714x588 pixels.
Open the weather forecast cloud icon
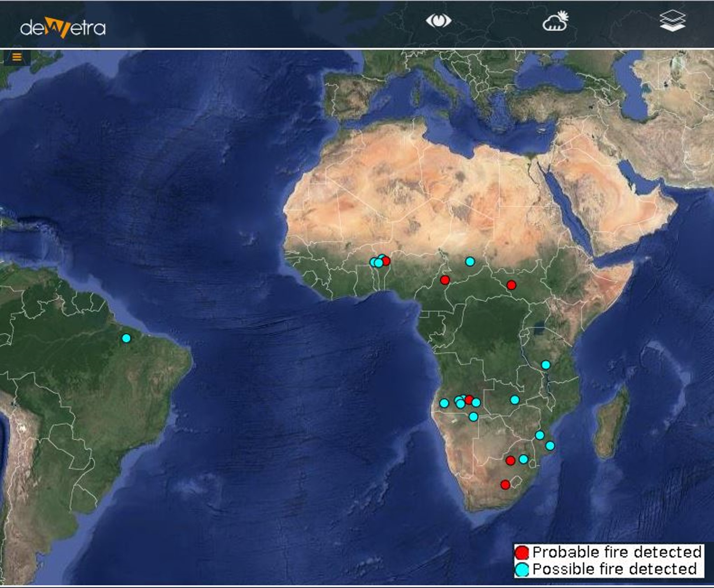point(555,22)
